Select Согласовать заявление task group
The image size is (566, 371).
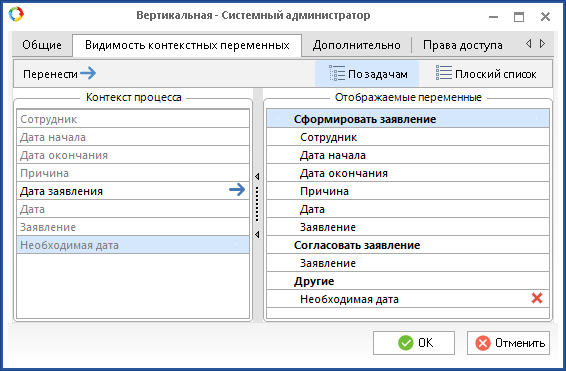408,245
